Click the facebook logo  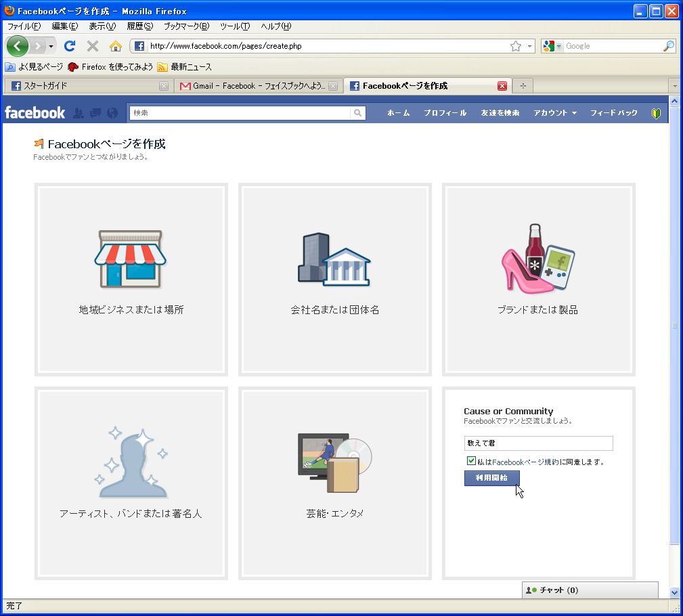[x=35, y=113]
